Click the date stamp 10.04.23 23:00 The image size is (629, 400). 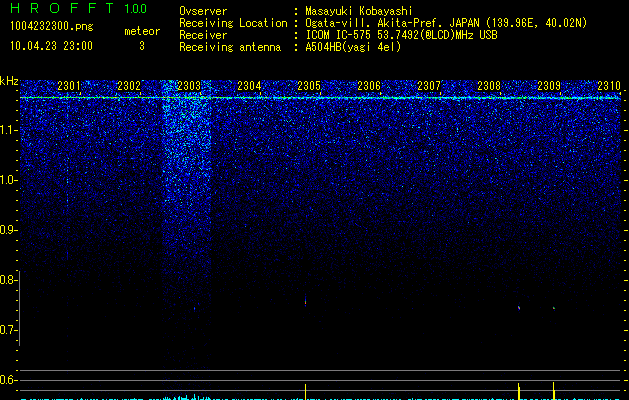click(51, 46)
